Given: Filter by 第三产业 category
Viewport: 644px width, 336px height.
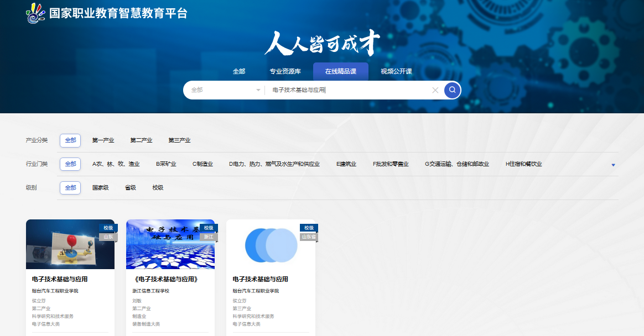Looking at the screenshot, I should click(x=179, y=140).
